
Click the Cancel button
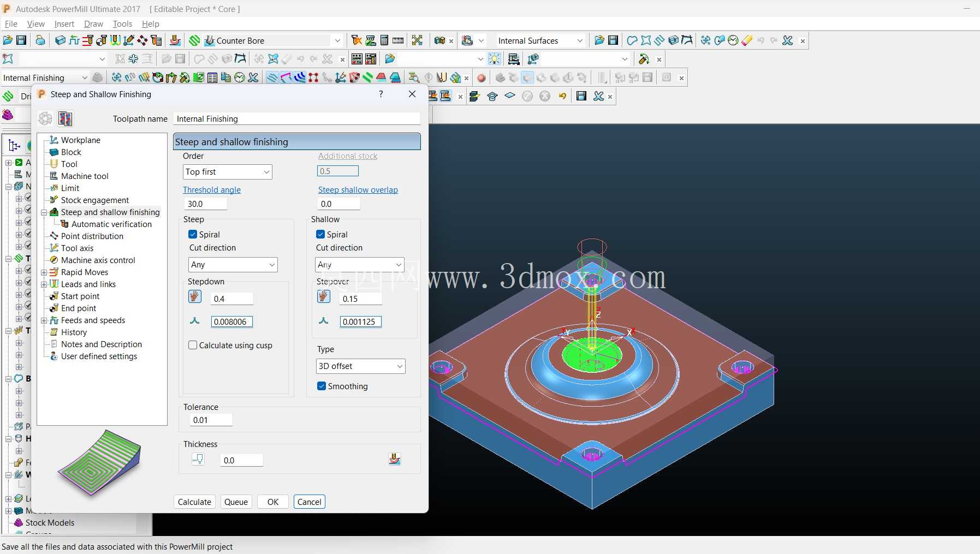[x=310, y=502]
